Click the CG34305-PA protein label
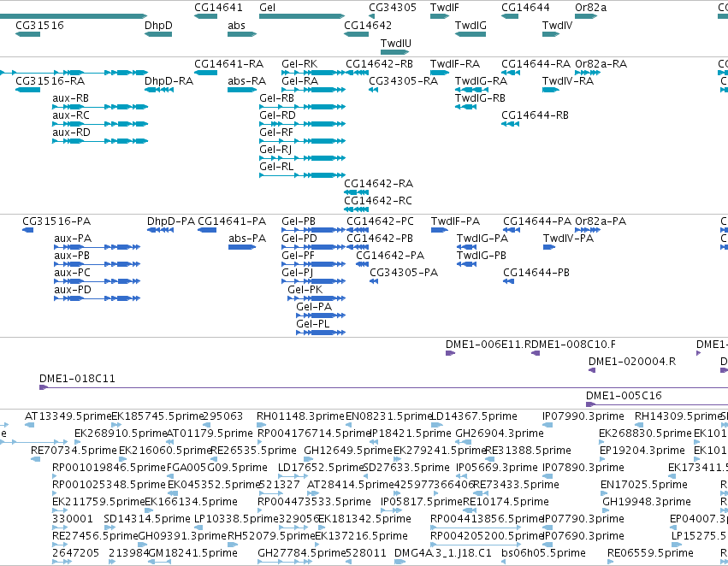Image resolution: width=728 pixels, height=566 pixels. point(404,273)
